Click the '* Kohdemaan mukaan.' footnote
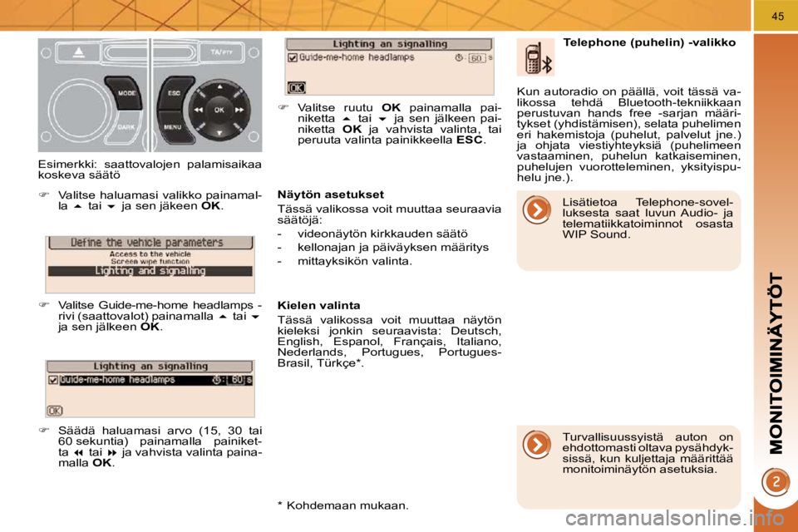The height and width of the screenshot is (532, 798). click(343, 505)
